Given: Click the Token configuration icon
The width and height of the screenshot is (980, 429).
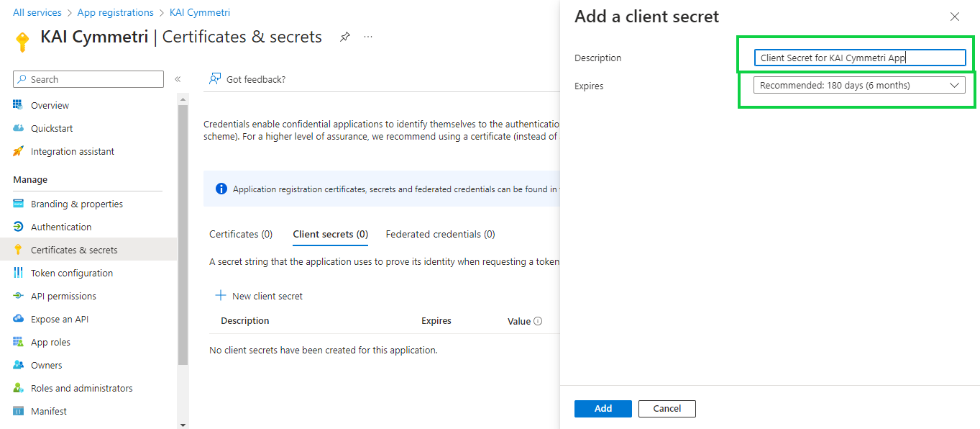Looking at the screenshot, I should pos(19,273).
